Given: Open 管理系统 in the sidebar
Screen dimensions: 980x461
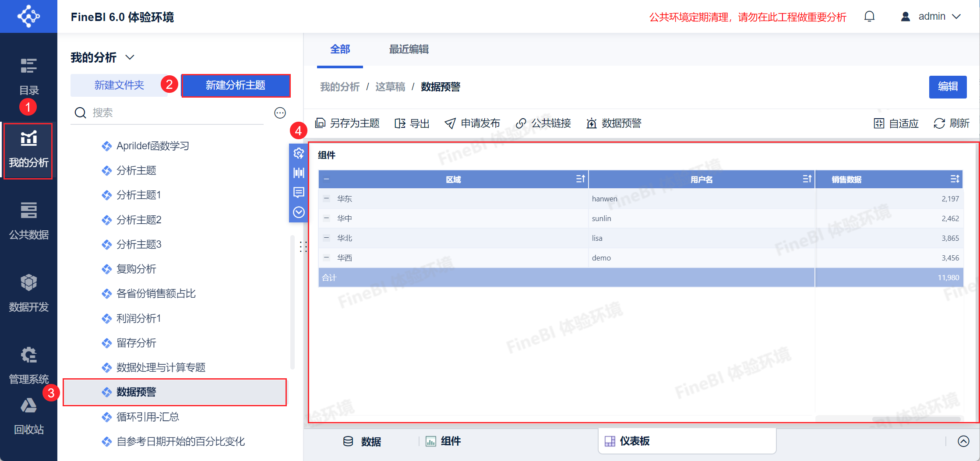Looking at the screenshot, I should pyautogui.click(x=28, y=366).
